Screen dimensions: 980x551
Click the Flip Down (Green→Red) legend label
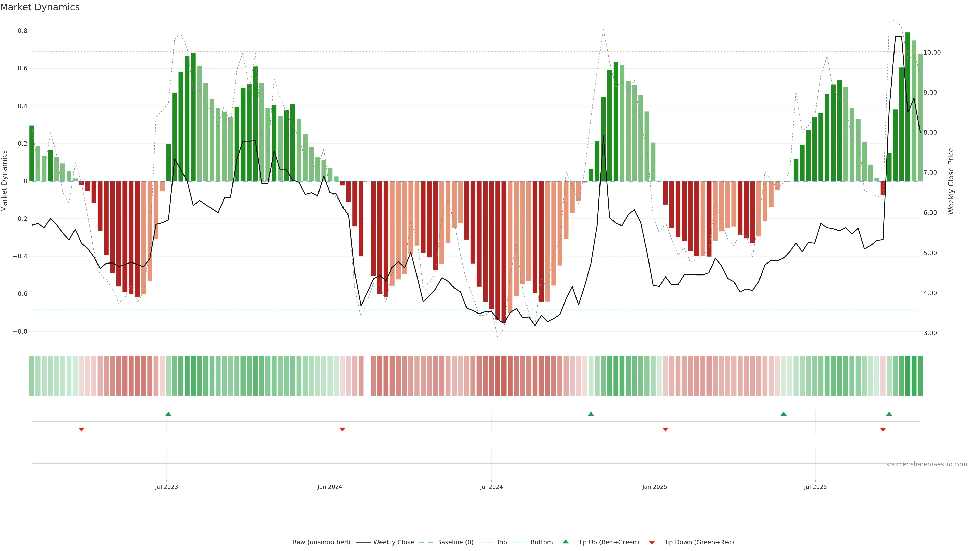pos(698,542)
